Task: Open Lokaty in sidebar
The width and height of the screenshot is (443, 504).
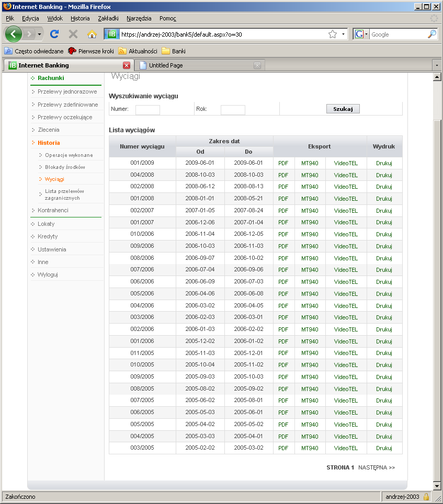Action: coord(46,224)
